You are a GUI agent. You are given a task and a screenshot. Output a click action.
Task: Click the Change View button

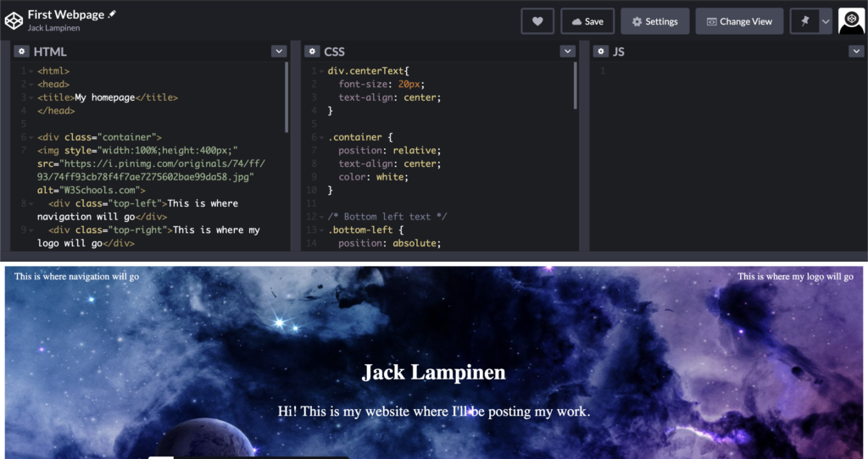(x=739, y=21)
